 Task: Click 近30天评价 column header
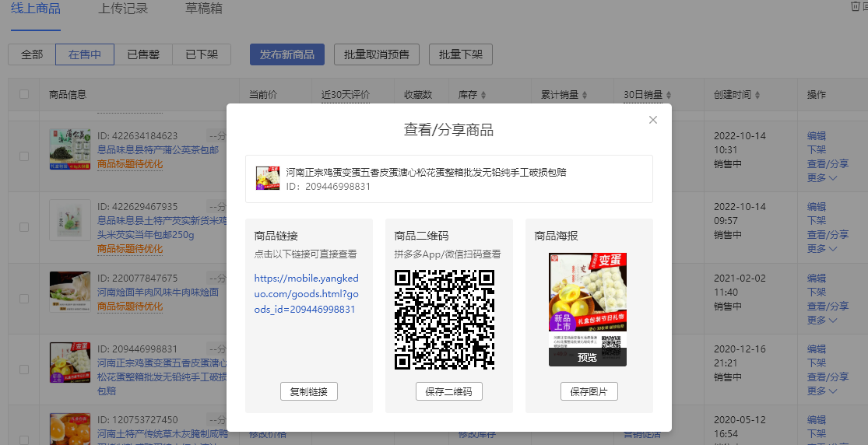pyautogui.click(x=346, y=95)
